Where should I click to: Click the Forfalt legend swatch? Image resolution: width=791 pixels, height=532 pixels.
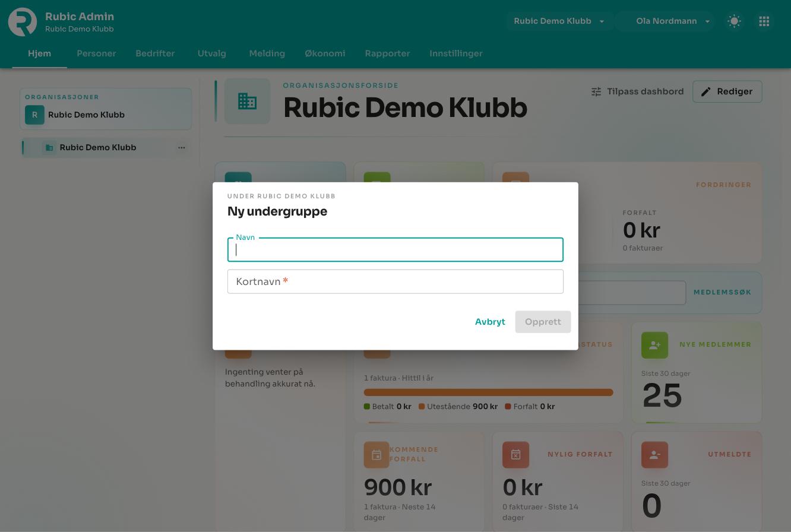click(x=508, y=407)
